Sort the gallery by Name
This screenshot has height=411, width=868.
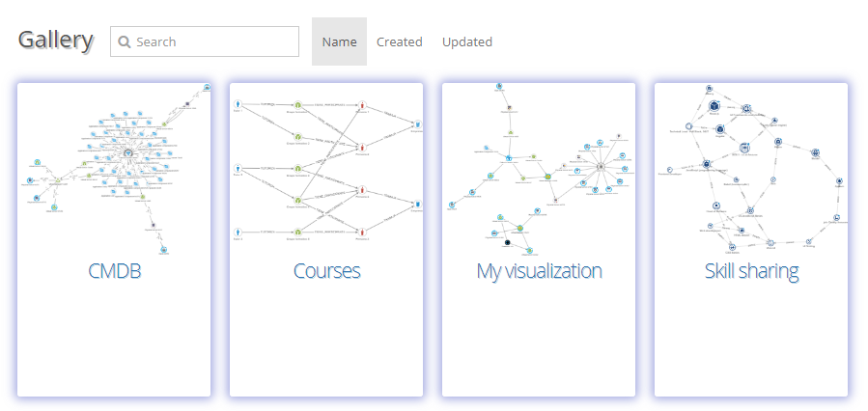pyautogui.click(x=339, y=42)
